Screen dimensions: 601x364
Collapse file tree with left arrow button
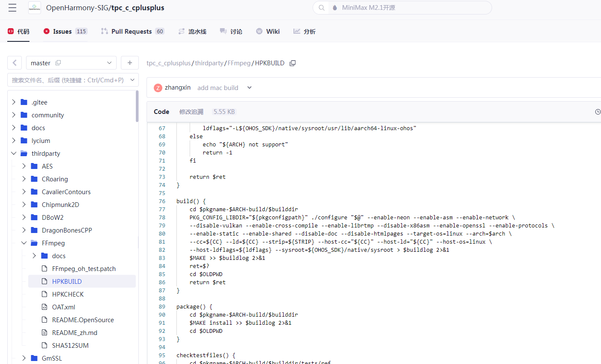click(x=15, y=63)
